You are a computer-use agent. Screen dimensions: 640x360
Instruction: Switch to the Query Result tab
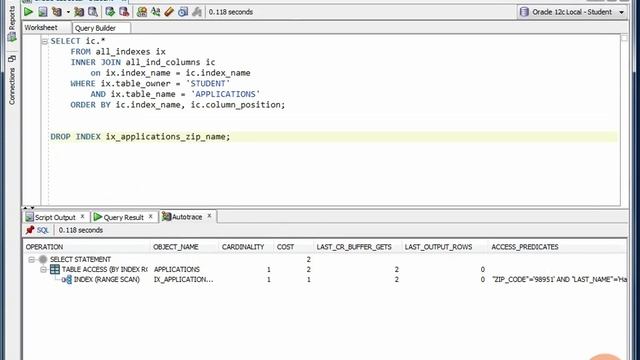tap(123, 217)
